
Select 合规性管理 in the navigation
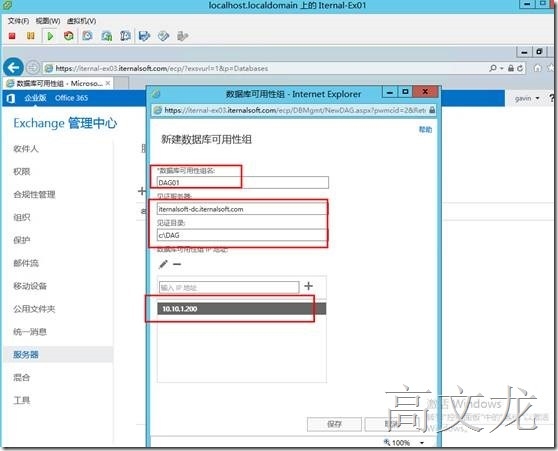pos(34,194)
